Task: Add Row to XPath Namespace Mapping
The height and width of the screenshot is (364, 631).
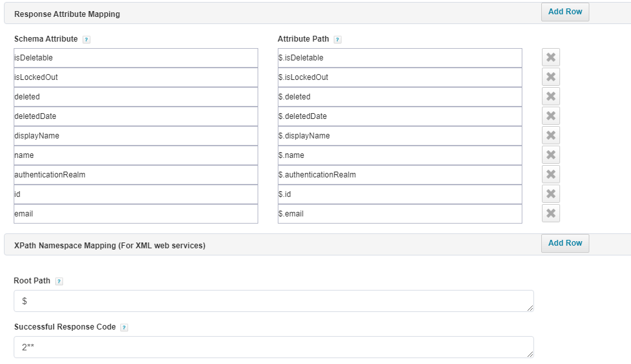Action: coord(565,243)
